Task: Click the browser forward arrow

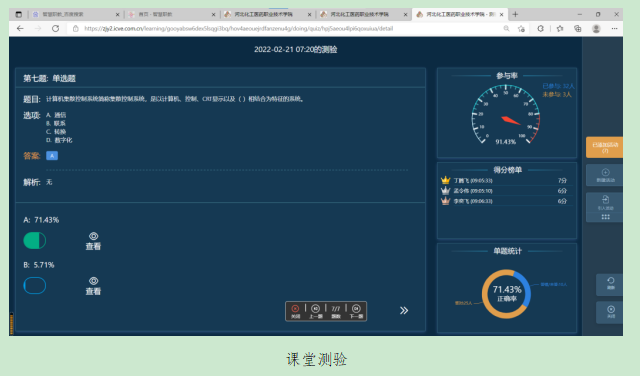Action: 38,29
